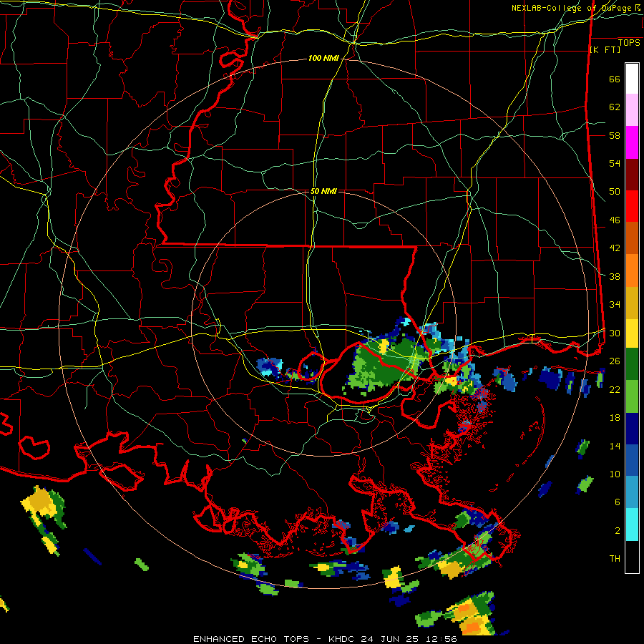Click the dark green 26-30 kft legend color
644x644 pixels.
pyautogui.click(x=632, y=364)
